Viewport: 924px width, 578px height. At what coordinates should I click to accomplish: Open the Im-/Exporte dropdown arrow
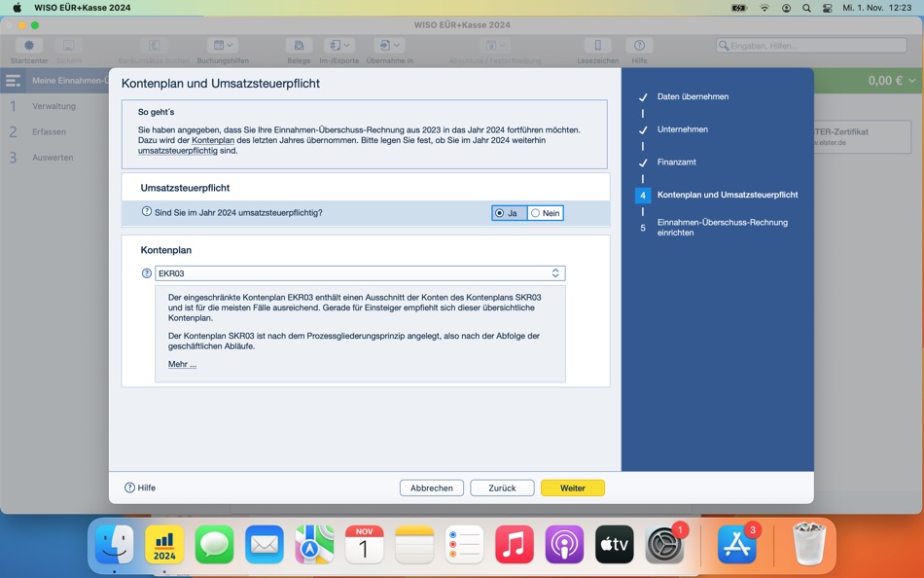[x=348, y=45]
